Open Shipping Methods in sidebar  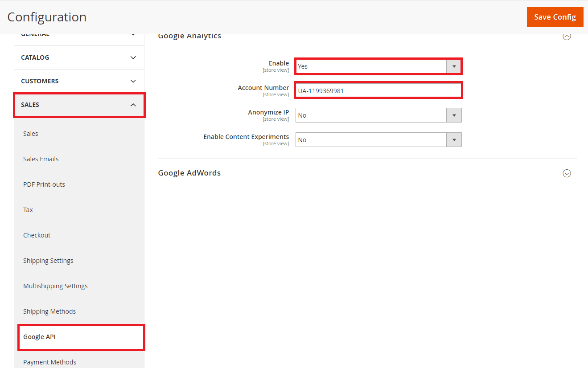tap(49, 311)
